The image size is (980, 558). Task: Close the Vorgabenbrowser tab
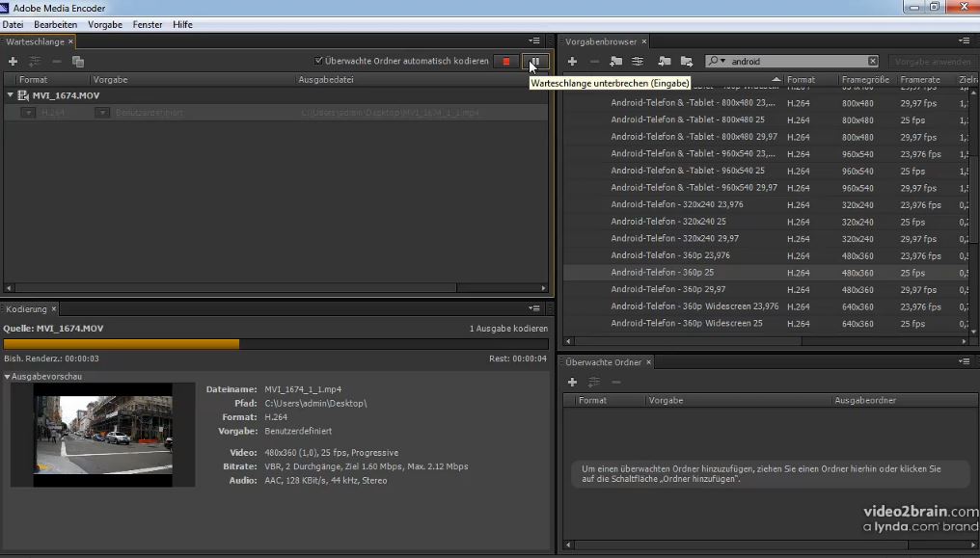(x=643, y=41)
